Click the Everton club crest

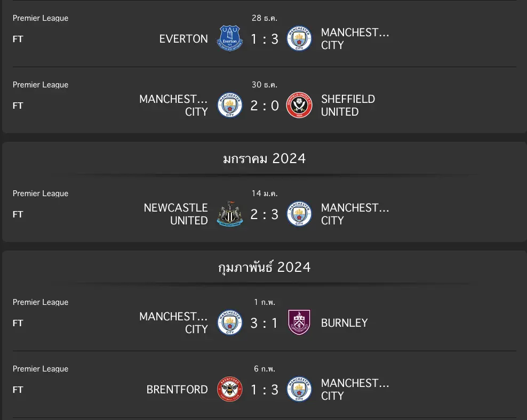230,39
